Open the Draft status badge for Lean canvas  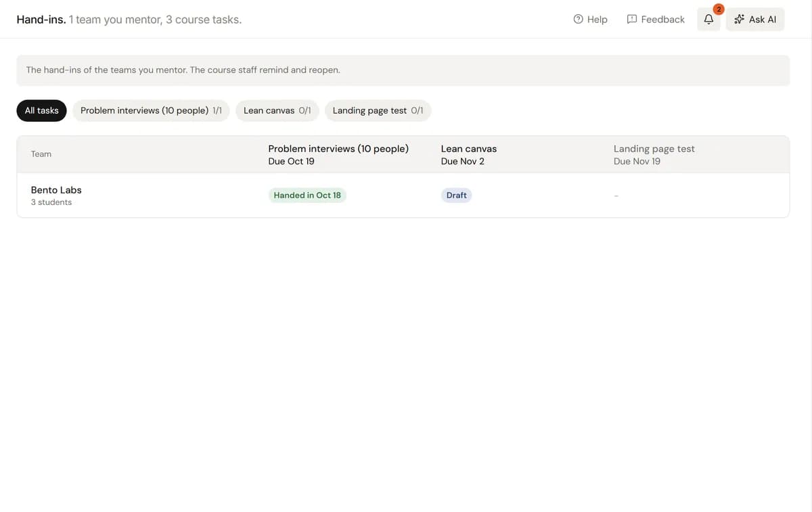[x=457, y=195]
